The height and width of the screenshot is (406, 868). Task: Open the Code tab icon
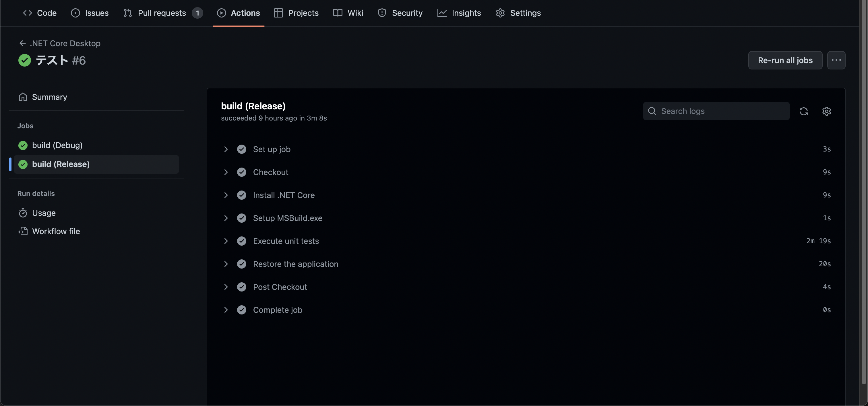[x=27, y=13]
